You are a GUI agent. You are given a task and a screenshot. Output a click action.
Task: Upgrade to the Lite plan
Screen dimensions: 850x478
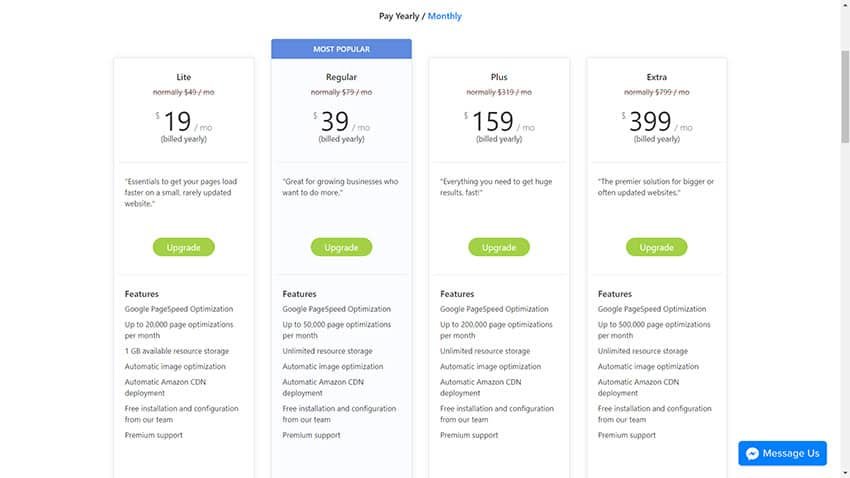tap(183, 247)
